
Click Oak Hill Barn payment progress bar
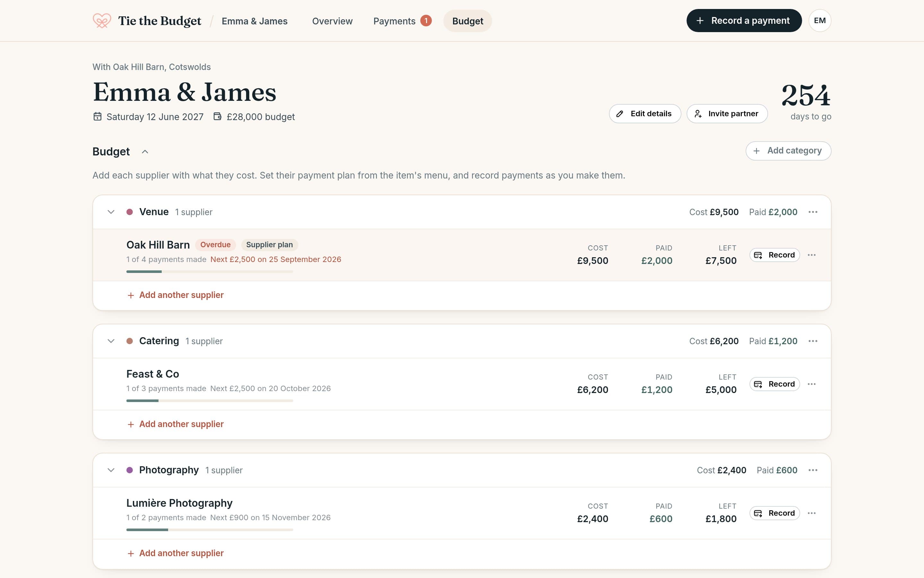[210, 272]
